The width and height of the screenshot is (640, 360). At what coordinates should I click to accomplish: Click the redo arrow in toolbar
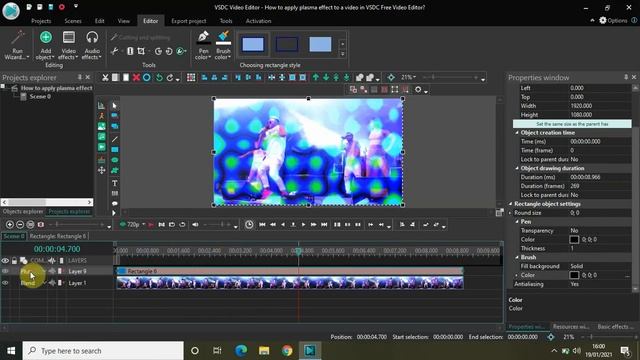pyautogui.click(x=170, y=78)
